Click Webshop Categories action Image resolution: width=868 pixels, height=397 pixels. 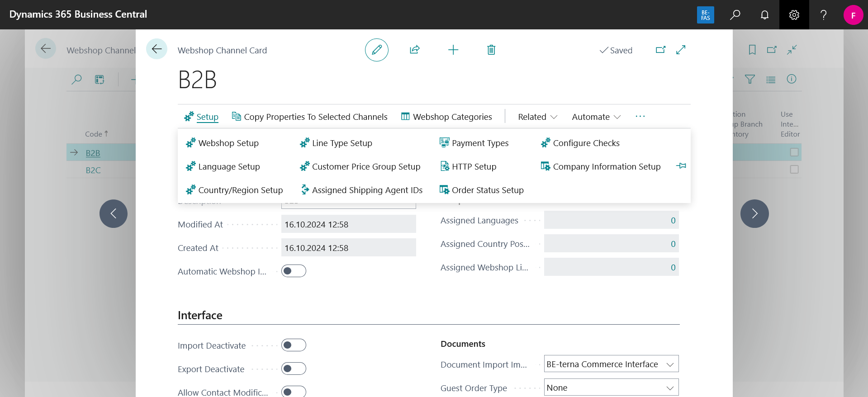pyautogui.click(x=446, y=117)
